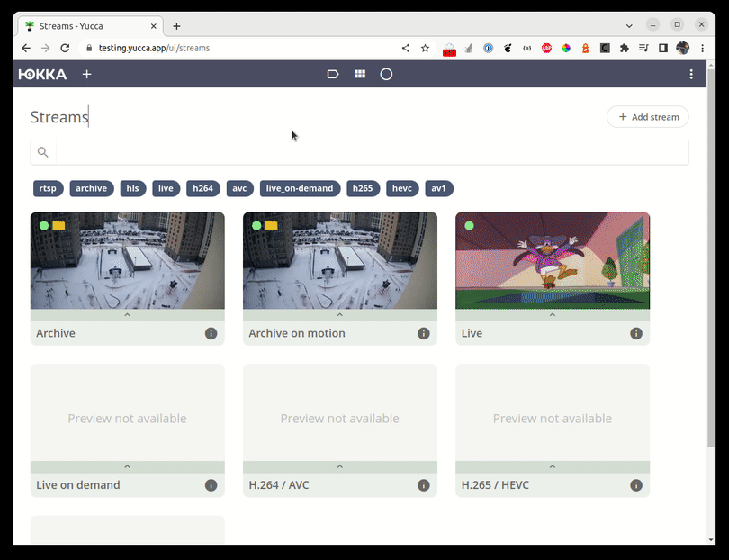Viewport: 729px width, 560px height.
Task: Filter streams by h264 tag
Action: (203, 188)
